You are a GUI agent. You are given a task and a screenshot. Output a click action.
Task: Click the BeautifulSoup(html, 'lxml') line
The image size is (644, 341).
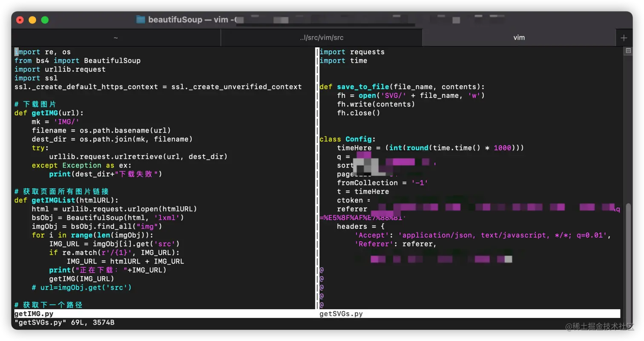click(x=108, y=217)
